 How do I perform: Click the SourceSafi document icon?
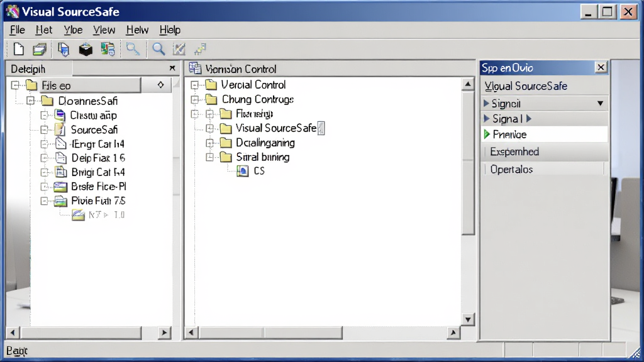pyautogui.click(x=60, y=129)
